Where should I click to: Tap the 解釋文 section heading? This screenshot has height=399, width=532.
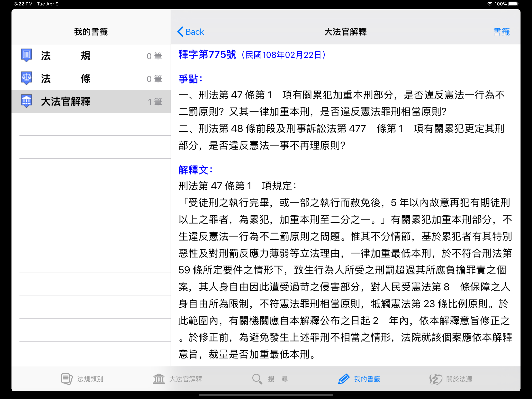point(196,170)
